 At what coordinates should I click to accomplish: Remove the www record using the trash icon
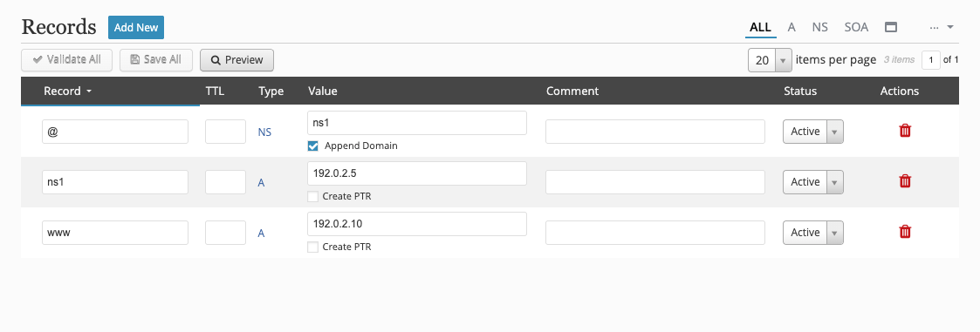[904, 232]
